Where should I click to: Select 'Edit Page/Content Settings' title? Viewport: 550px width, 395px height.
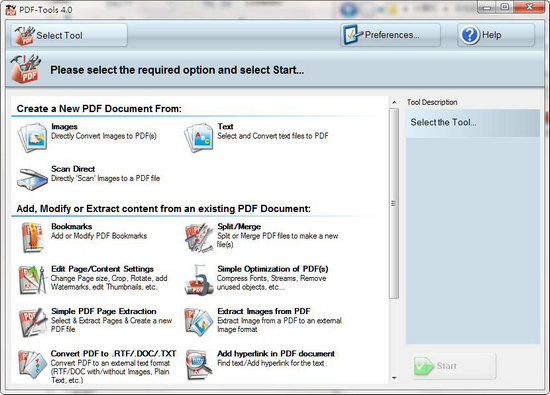click(x=102, y=269)
